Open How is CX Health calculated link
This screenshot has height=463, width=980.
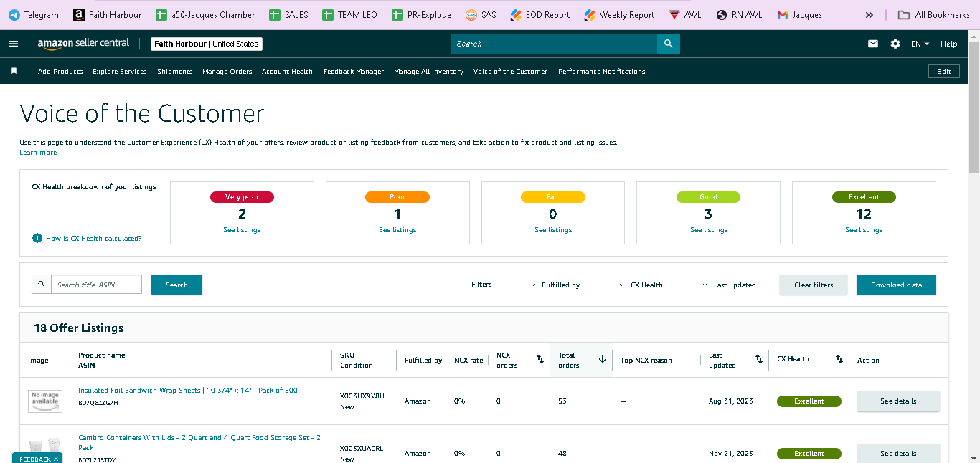click(94, 238)
